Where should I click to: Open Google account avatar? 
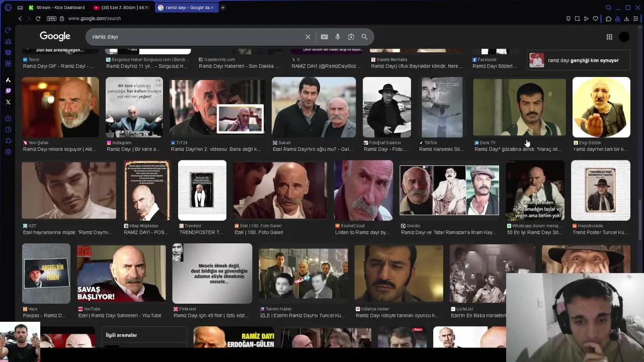coord(624,37)
